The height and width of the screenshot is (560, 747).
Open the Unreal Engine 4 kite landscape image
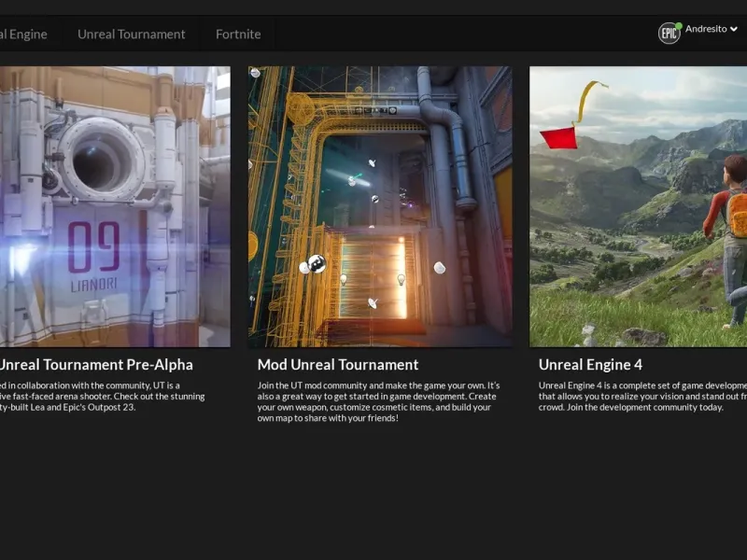pos(639,206)
